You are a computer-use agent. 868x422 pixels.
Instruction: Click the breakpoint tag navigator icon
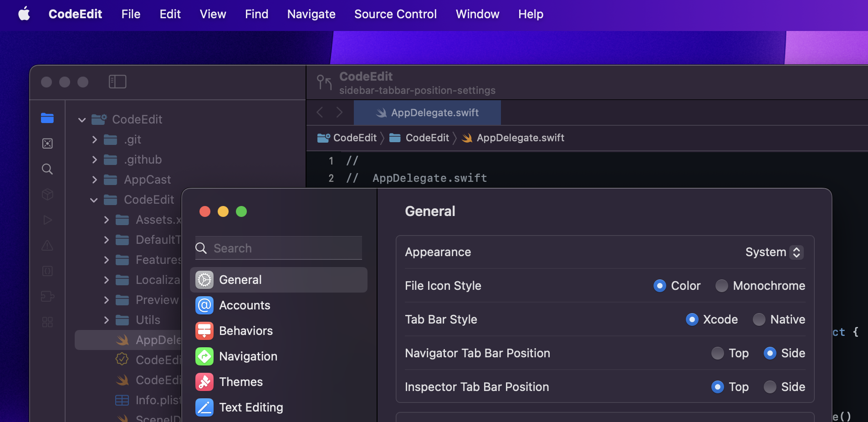[47, 297]
